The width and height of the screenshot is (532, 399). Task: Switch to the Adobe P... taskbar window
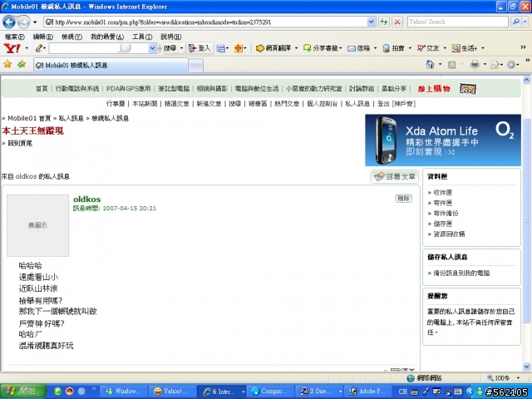369,392
